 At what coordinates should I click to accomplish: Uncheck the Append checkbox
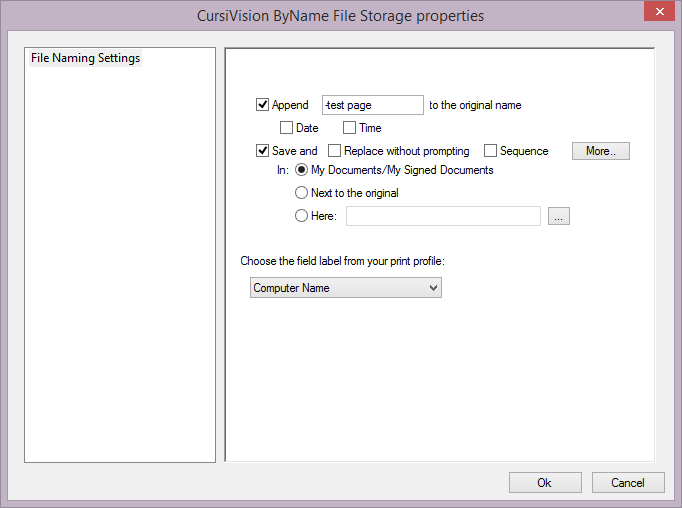pyautogui.click(x=263, y=105)
